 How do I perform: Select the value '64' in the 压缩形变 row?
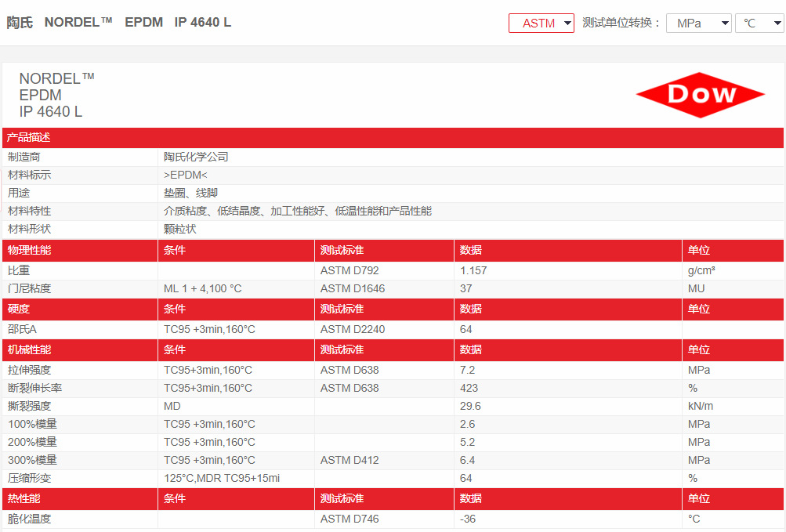[x=465, y=478]
